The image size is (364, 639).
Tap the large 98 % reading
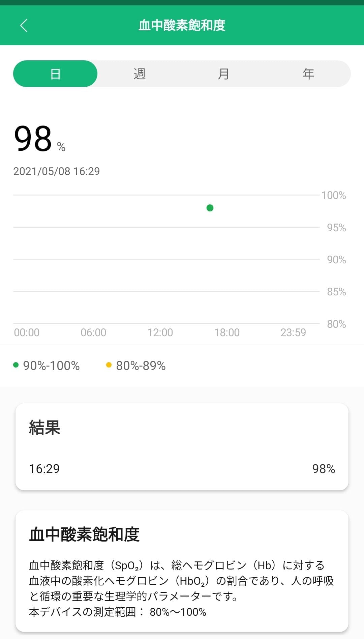point(39,139)
